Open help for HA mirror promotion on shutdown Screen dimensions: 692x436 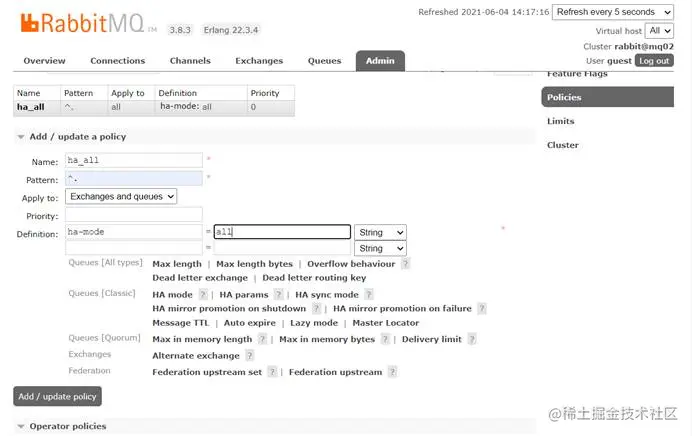[316, 308]
